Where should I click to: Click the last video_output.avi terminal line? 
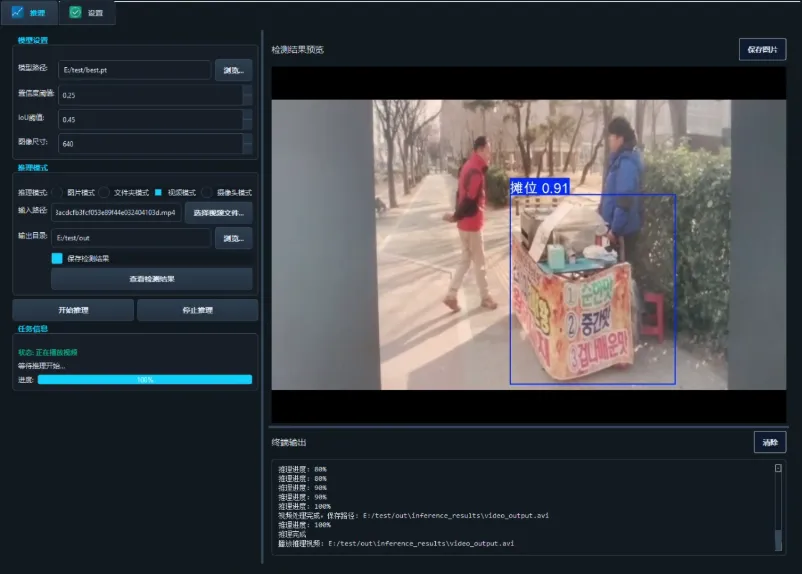point(396,543)
